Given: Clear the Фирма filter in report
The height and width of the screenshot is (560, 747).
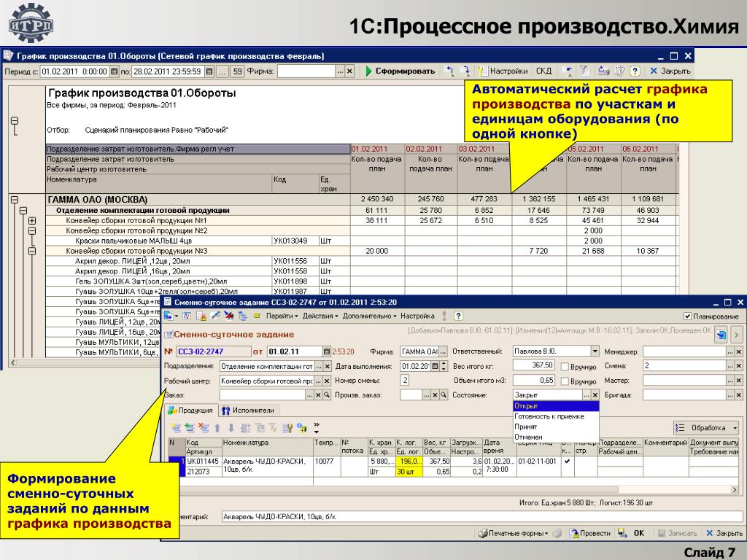Looking at the screenshot, I should point(349,72).
